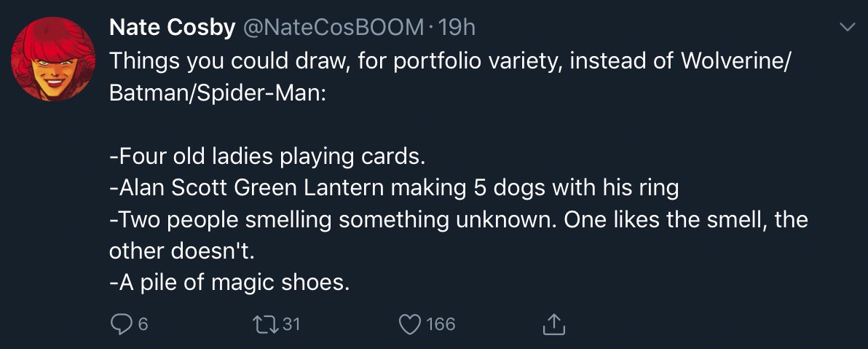The image size is (868, 349).
Task: Open Nate Cosby's red-haired avatar
Action: click(x=55, y=58)
